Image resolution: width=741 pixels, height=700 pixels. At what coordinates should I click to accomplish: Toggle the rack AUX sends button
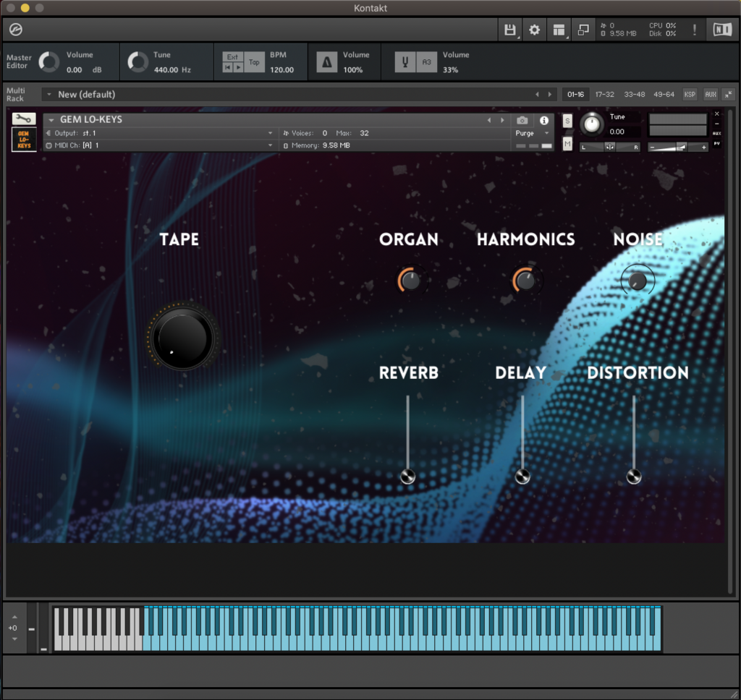pyautogui.click(x=711, y=95)
